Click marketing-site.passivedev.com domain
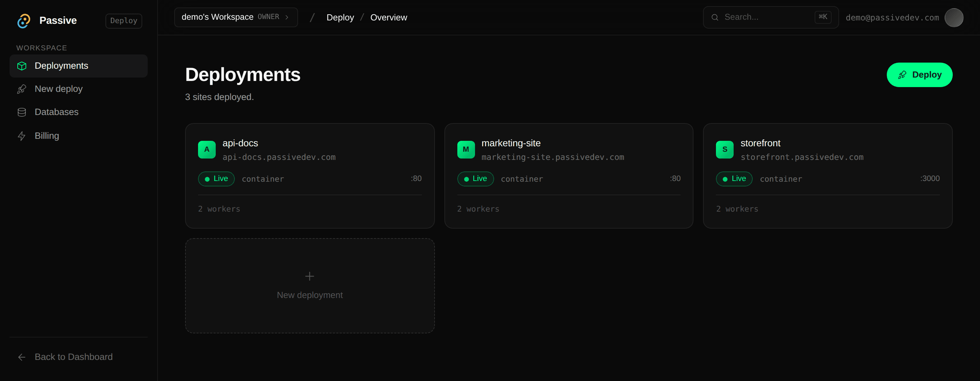Image resolution: width=980 pixels, height=381 pixels. tap(552, 158)
